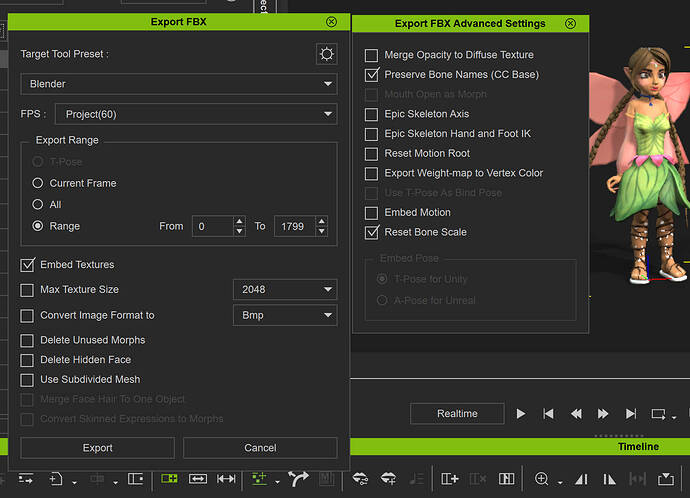Step forward with fast-forward button
This screenshot has width=690, height=498.
coord(603,414)
